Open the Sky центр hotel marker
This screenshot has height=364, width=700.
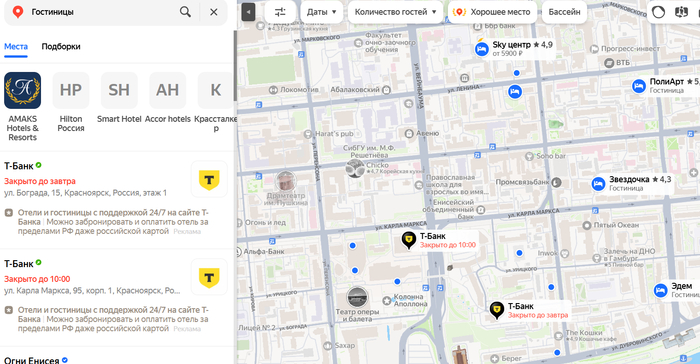(481, 49)
